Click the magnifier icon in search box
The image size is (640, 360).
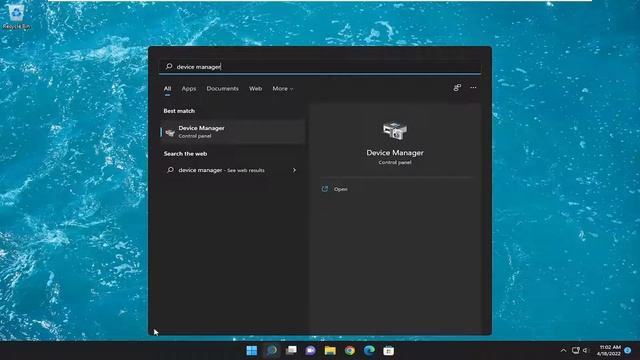click(x=169, y=66)
